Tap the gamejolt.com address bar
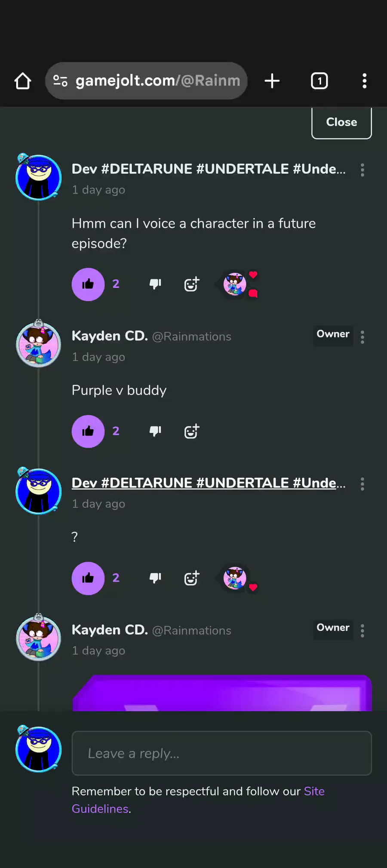This screenshot has width=387, height=868. [146, 81]
